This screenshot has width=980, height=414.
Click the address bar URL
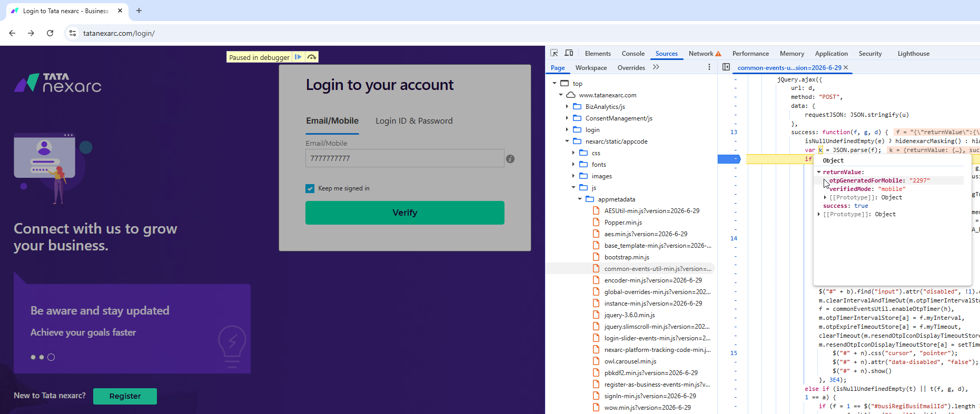pyautogui.click(x=119, y=33)
